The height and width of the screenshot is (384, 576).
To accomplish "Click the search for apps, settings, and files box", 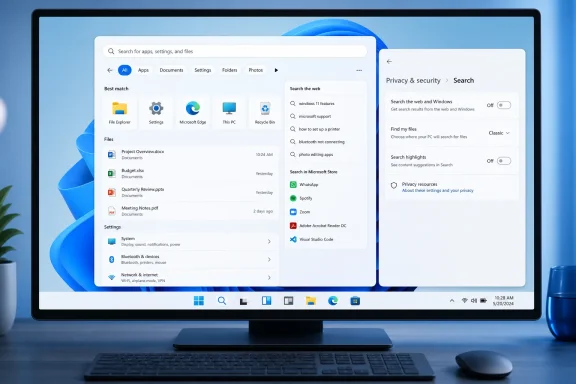I will (235, 51).
